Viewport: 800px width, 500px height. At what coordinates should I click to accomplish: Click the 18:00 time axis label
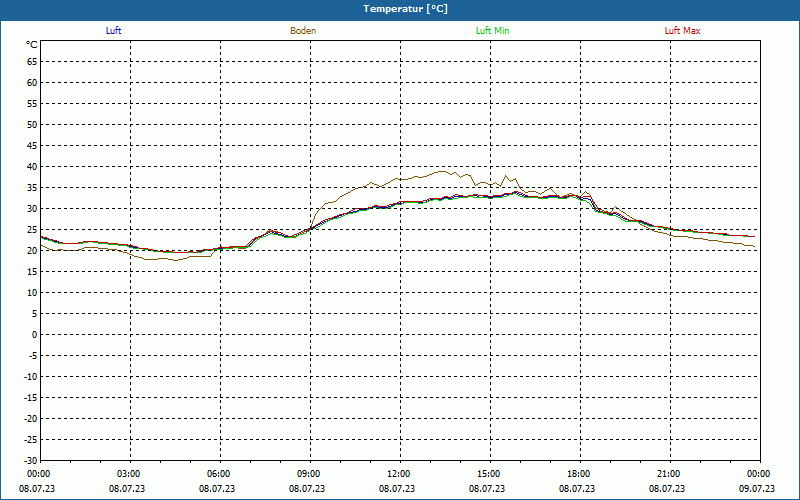tap(579, 474)
